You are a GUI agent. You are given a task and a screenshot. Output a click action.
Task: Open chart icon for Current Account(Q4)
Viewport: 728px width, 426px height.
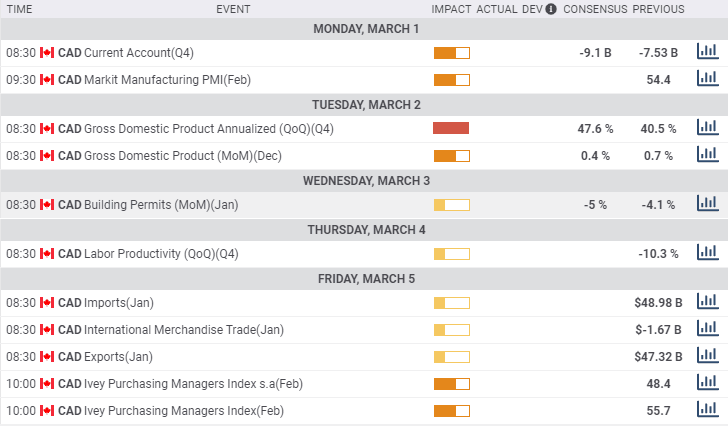pyautogui.click(x=707, y=52)
